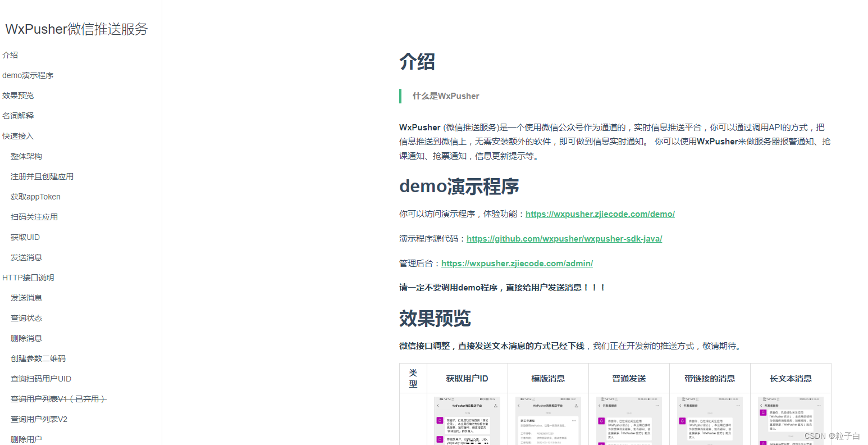The image size is (868, 445).
Task: Open HTTP接口说明 sidebar section
Action: pyautogui.click(x=28, y=278)
